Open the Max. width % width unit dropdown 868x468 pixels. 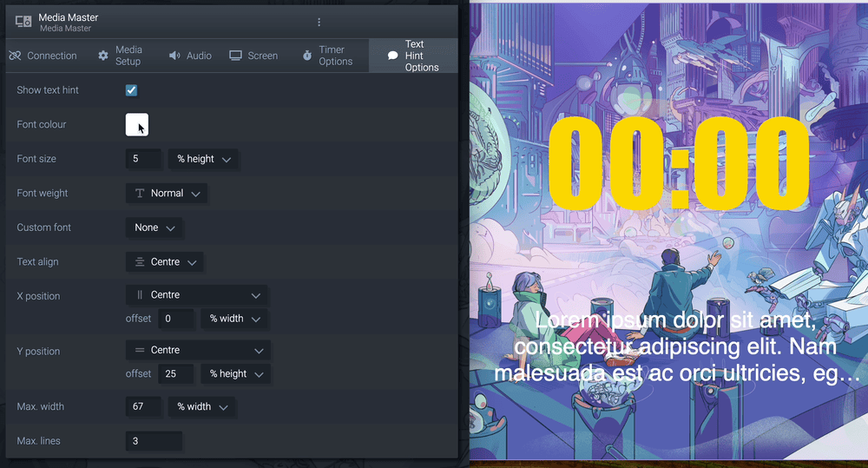coord(201,406)
